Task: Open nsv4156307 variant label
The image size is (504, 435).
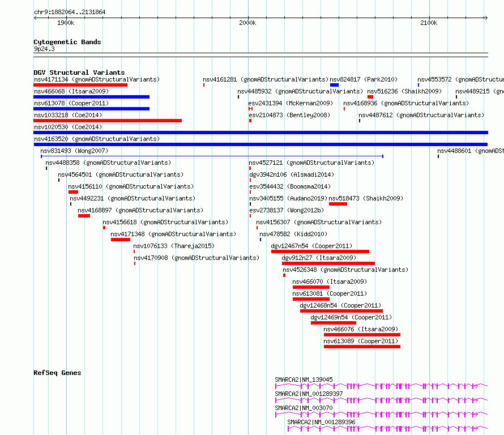Action: 319,222
